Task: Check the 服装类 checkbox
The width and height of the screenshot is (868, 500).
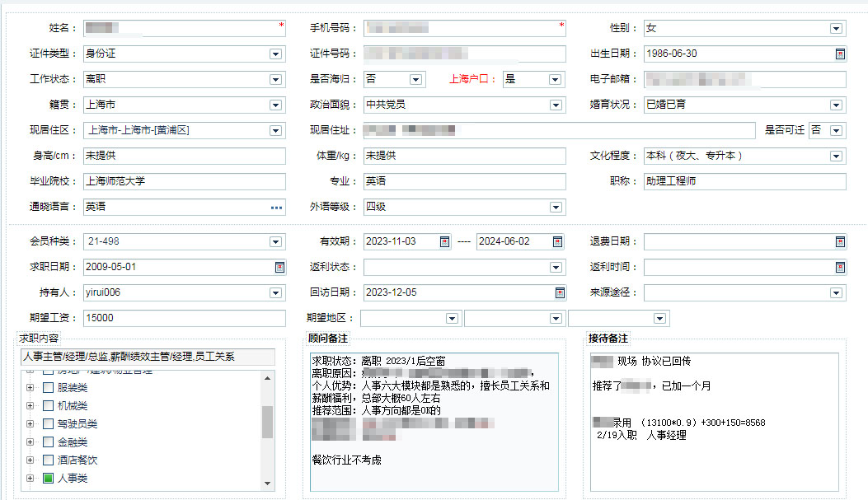Action: (48, 388)
